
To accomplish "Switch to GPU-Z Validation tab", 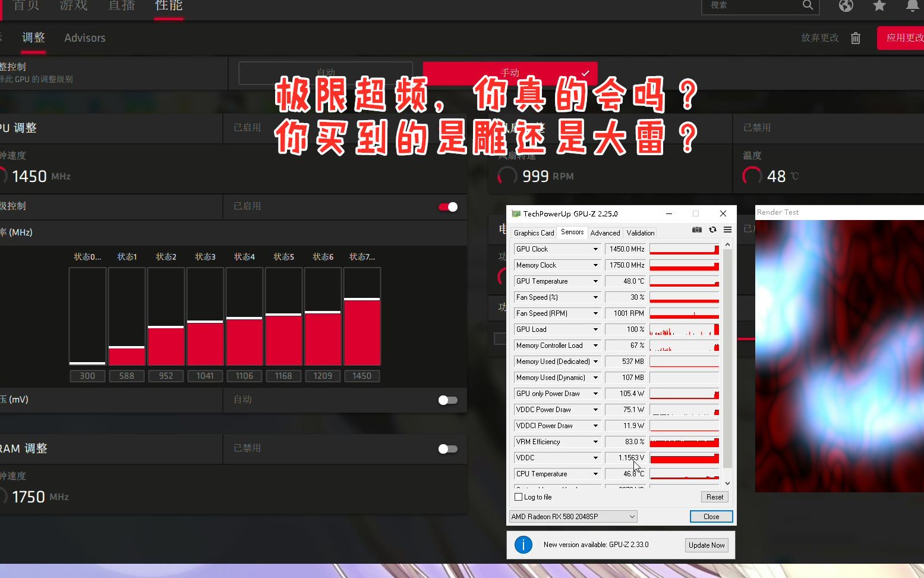I will (x=640, y=233).
